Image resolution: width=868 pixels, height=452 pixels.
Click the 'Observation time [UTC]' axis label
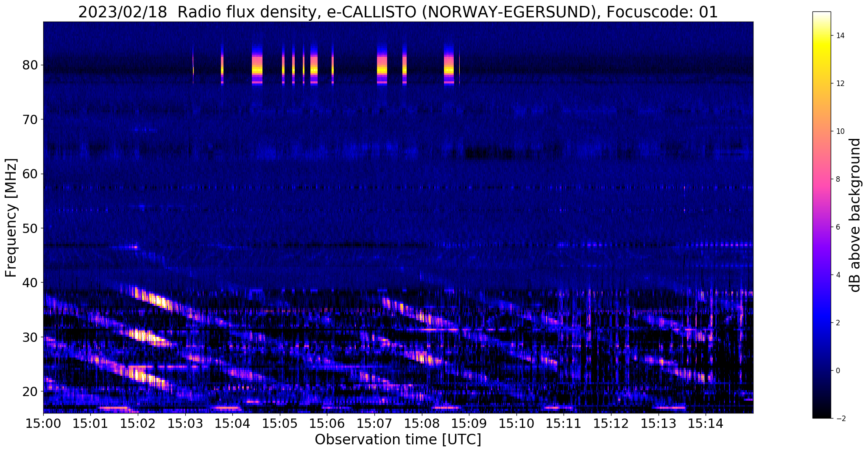tap(398, 439)
